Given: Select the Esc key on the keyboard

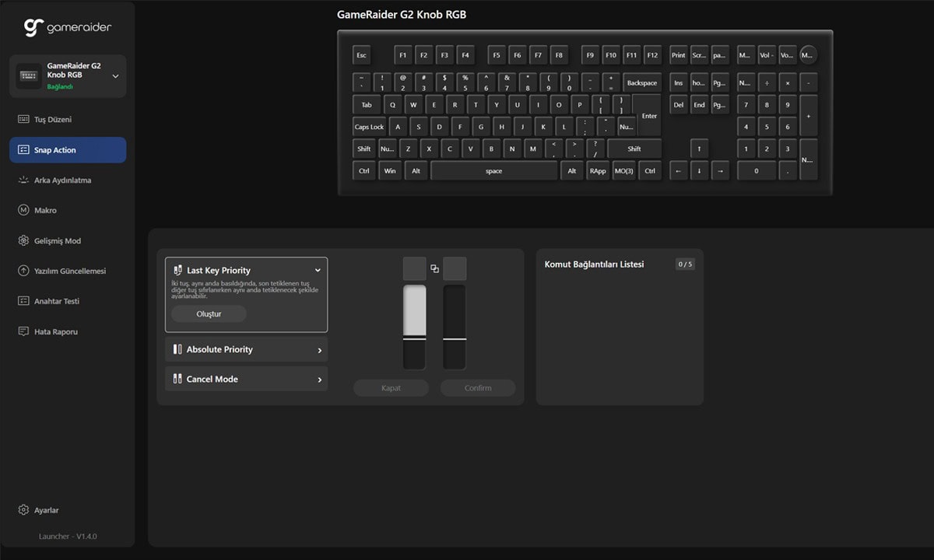Looking at the screenshot, I should pyautogui.click(x=361, y=55).
